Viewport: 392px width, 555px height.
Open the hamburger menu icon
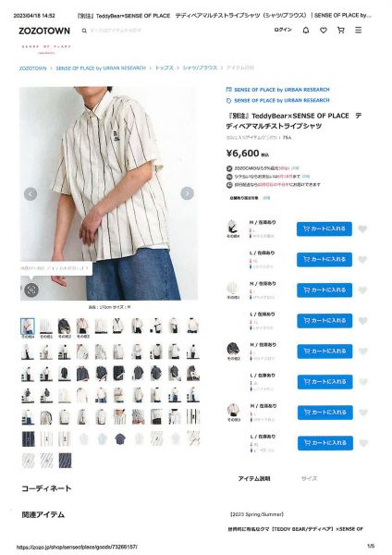[x=359, y=31]
